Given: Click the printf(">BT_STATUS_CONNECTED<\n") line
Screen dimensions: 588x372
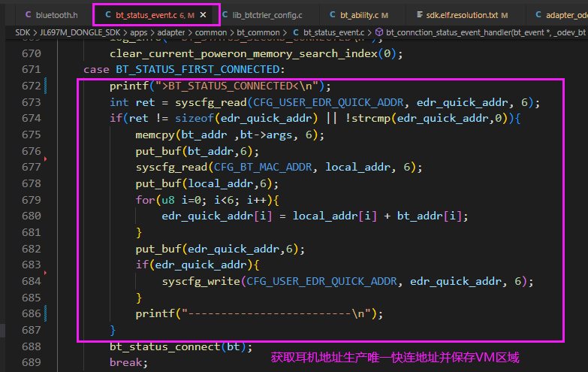Looking at the screenshot, I should point(220,86).
